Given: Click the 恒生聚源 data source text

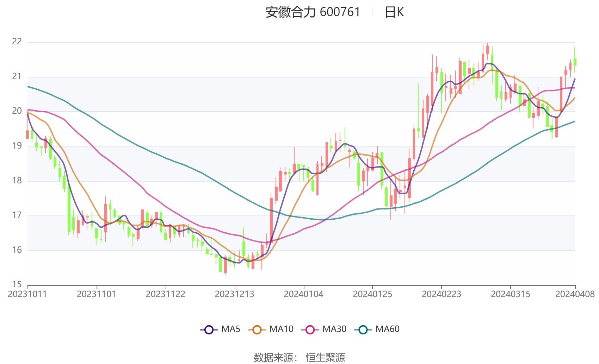Looking at the screenshot, I should [325, 357].
